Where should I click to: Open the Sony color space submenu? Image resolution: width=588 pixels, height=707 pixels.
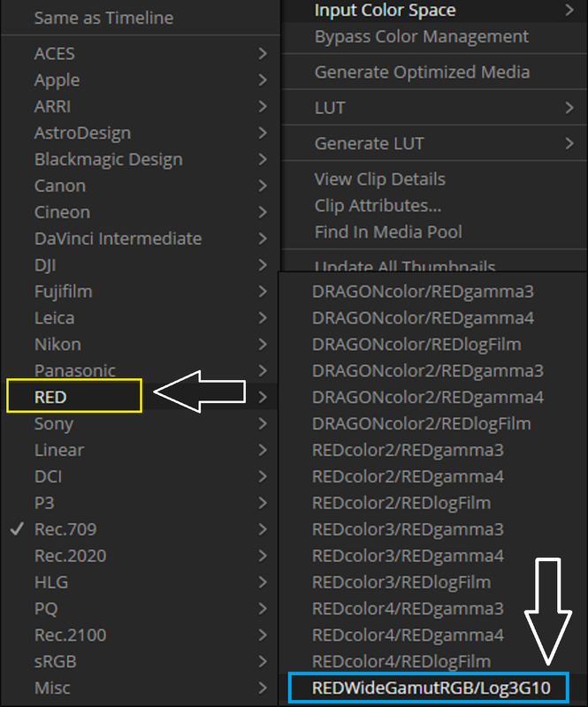coord(140,424)
